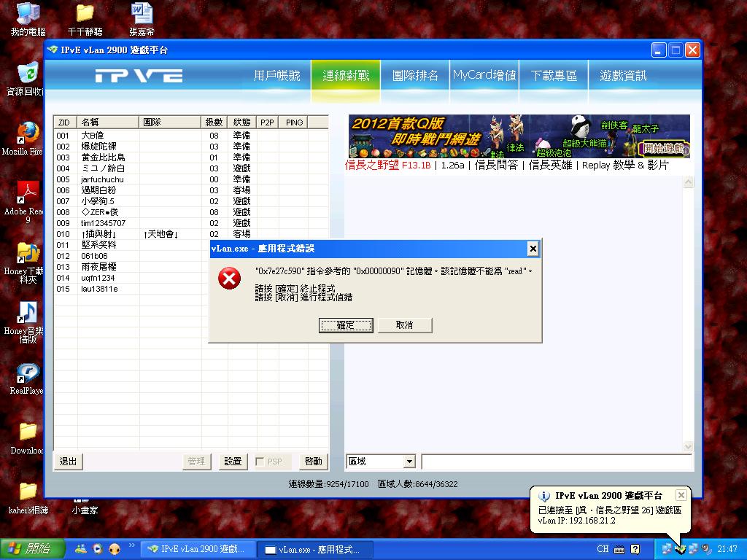Viewport: 747px width, 560px height.
Task: Select player row jarfuchuchu
Action: (192, 179)
